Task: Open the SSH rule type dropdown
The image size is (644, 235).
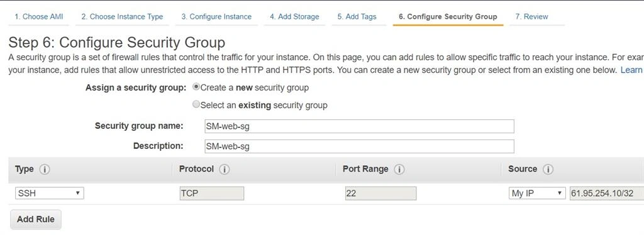Action: [49, 193]
